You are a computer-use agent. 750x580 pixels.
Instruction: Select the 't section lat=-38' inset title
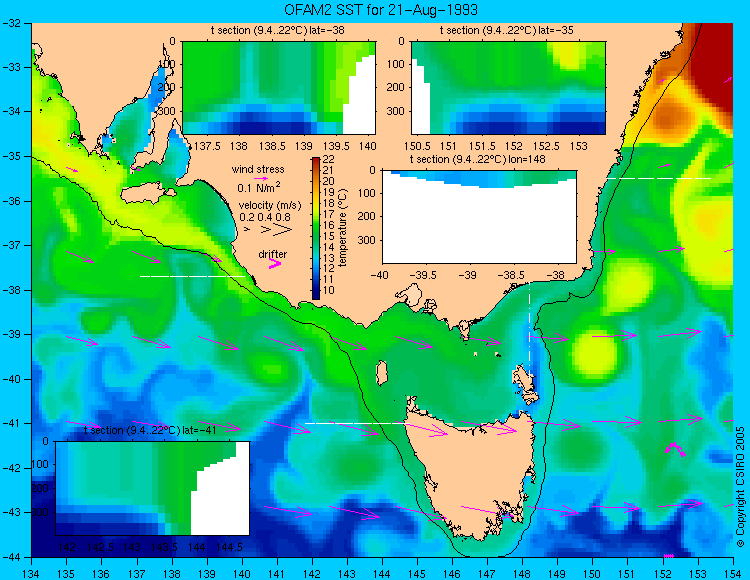pyautogui.click(x=277, y=30)
